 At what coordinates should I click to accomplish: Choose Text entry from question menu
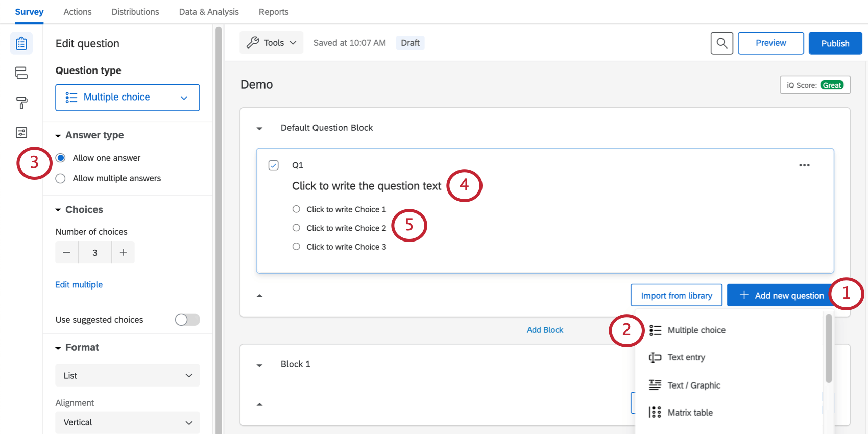point(686,357)
